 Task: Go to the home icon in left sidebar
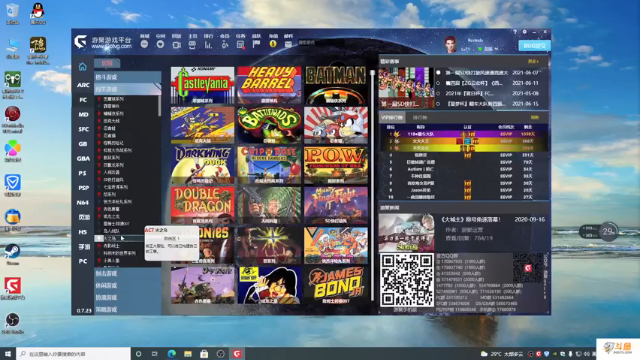82,67
